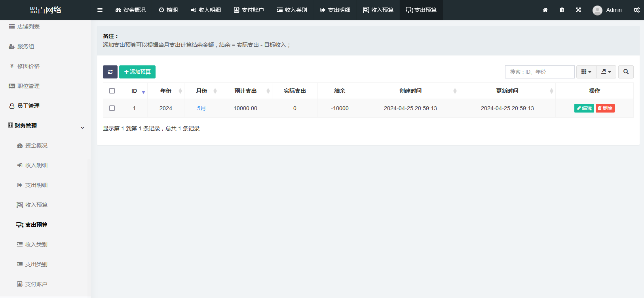Switch to the 收入预算 top tab

click(x=378, y=10)
